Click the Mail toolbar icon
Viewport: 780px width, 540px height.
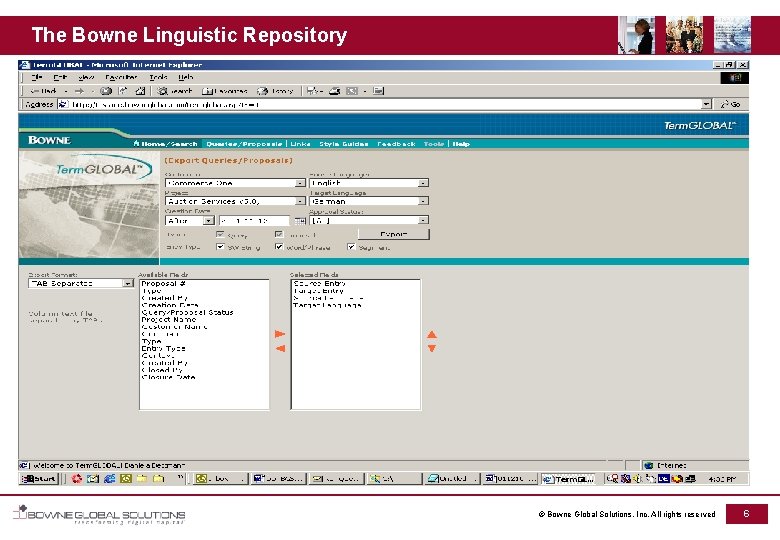(x=314, y=91)
